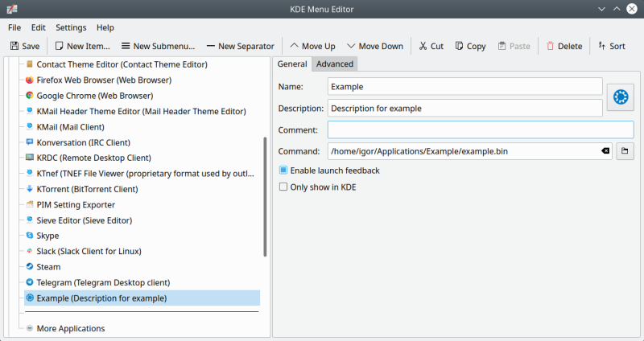
Task: Create a New Submenu
Action: pos(158,46)
